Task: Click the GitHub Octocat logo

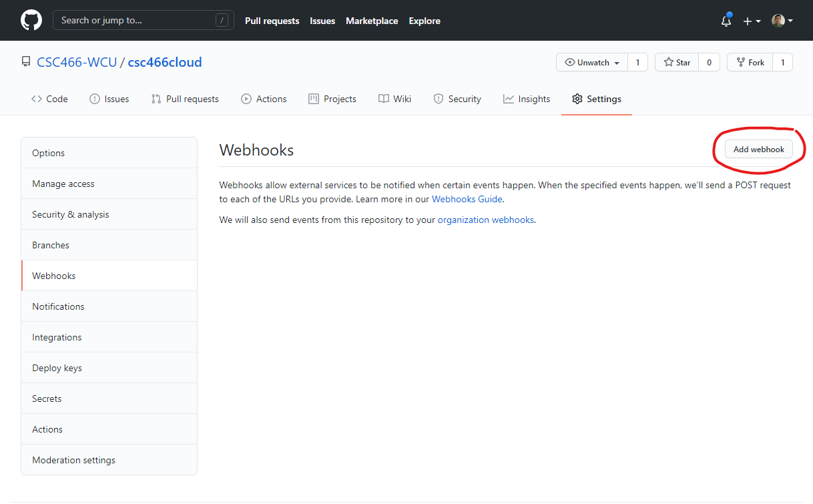Action: [31, 20]
